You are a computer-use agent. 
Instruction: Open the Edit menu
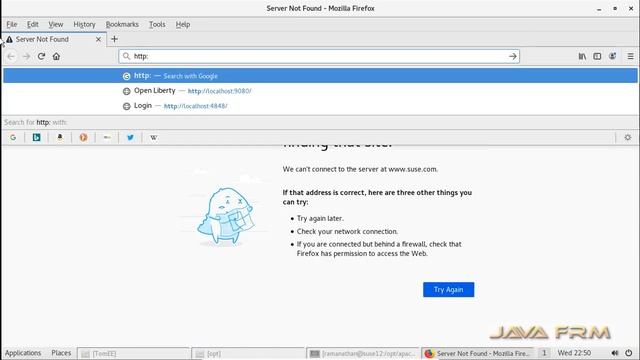pos(33,24)
